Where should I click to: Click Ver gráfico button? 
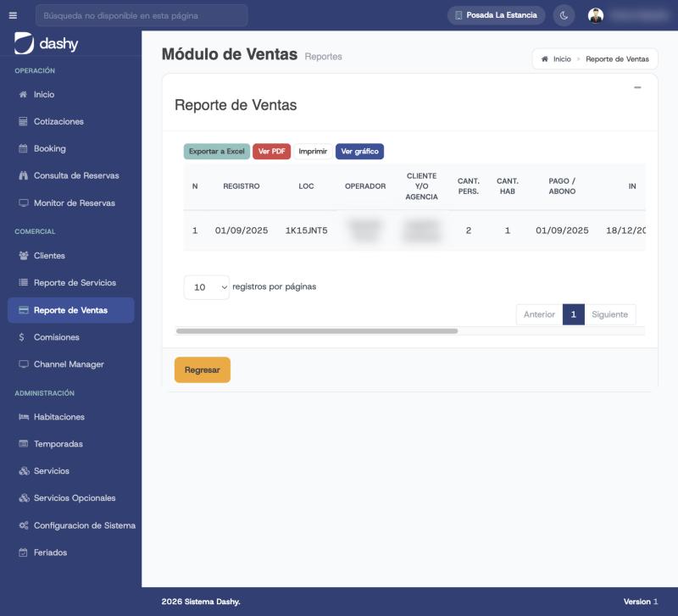(x=359, y=152)
